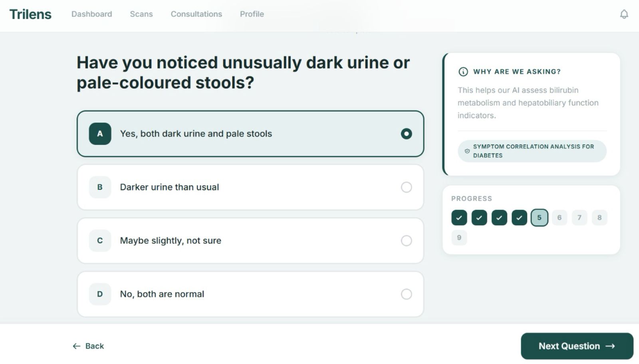
Task: Click the Next Question button
Action: point(577,346)
